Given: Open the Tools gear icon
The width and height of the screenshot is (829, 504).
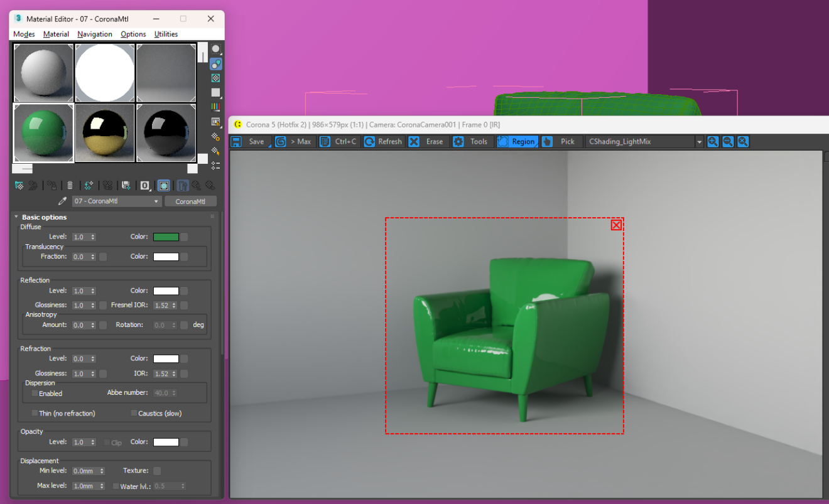Looking at the screenshot, I should coord(458,142).
